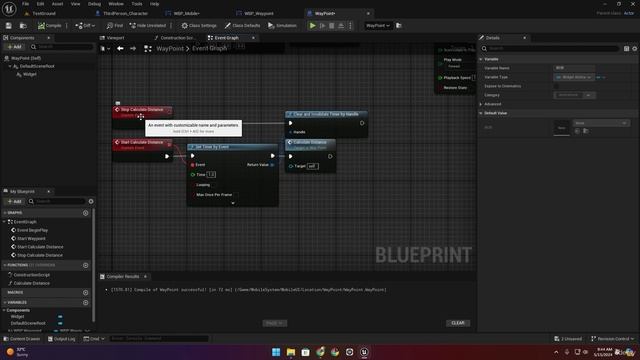Add a new function via the FUNCTIONS plus icon
Screen dimensions: 640x360
tap(85, 265)
